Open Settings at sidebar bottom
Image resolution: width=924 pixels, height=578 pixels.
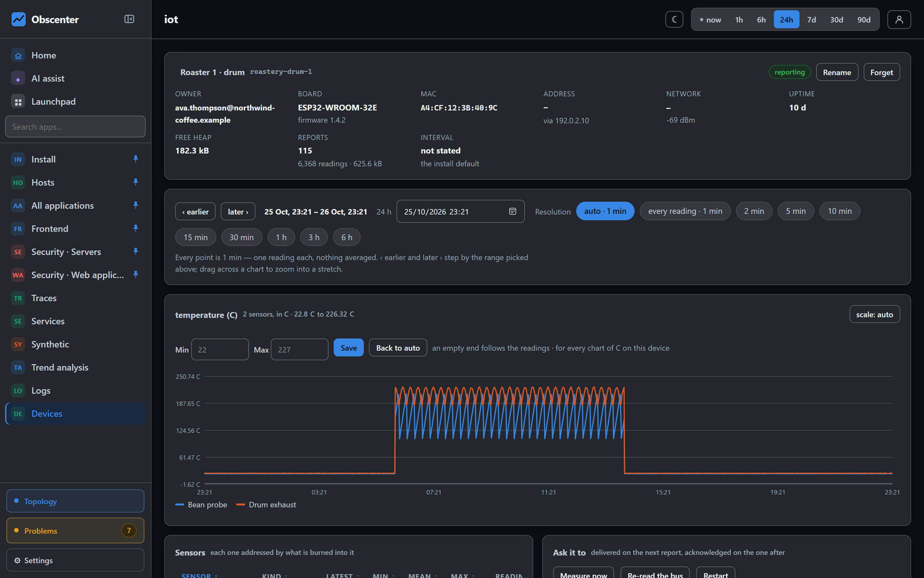[x=75, y=560]
